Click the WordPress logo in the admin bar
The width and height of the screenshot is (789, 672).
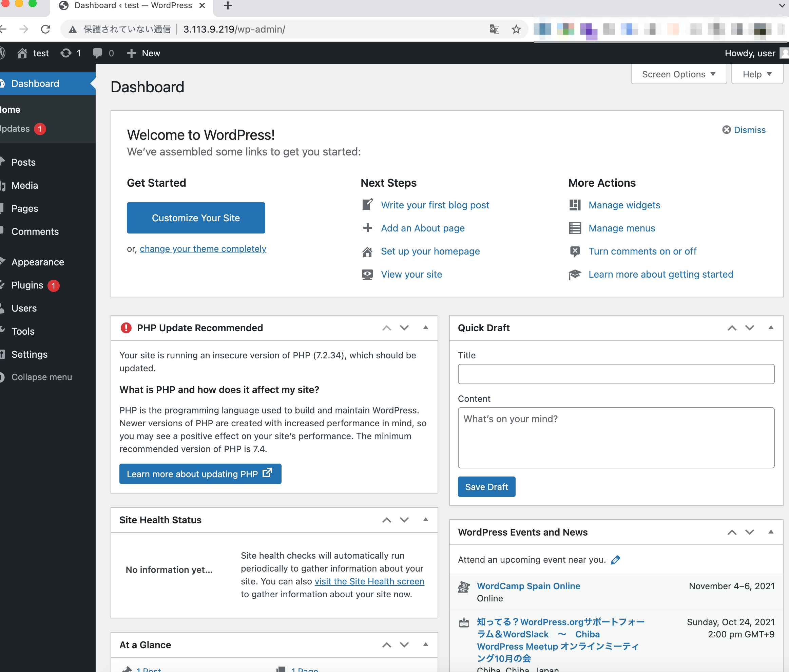(x=3, y=53)
